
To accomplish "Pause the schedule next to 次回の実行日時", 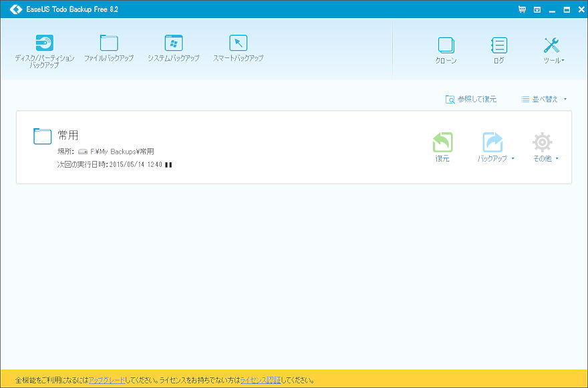I will tap(168, 164).
